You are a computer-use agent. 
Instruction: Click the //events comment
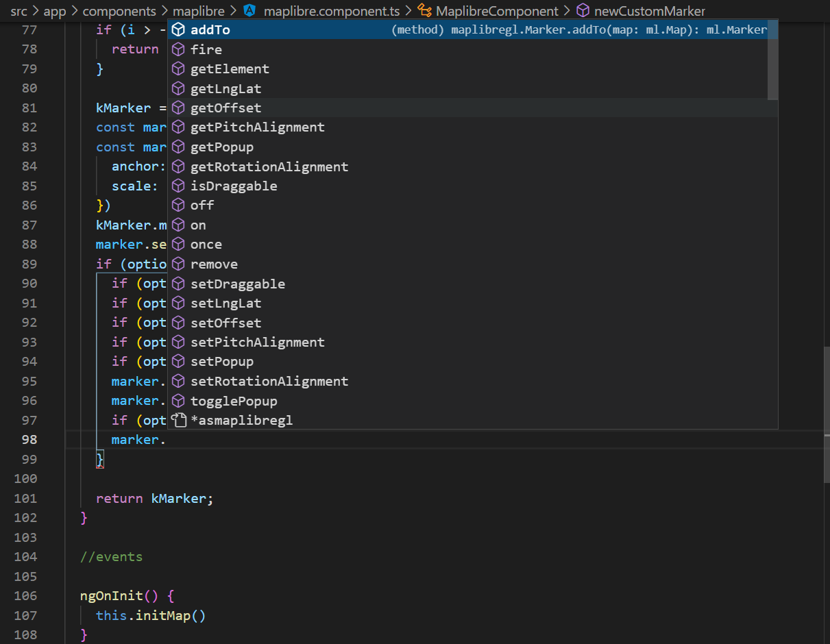coord(111,556)
